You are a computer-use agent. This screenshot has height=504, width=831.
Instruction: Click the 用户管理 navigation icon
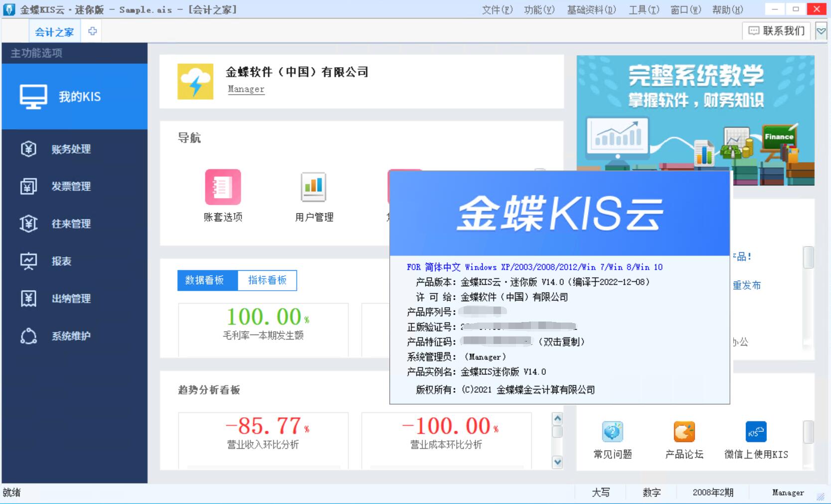click(314, 187)
